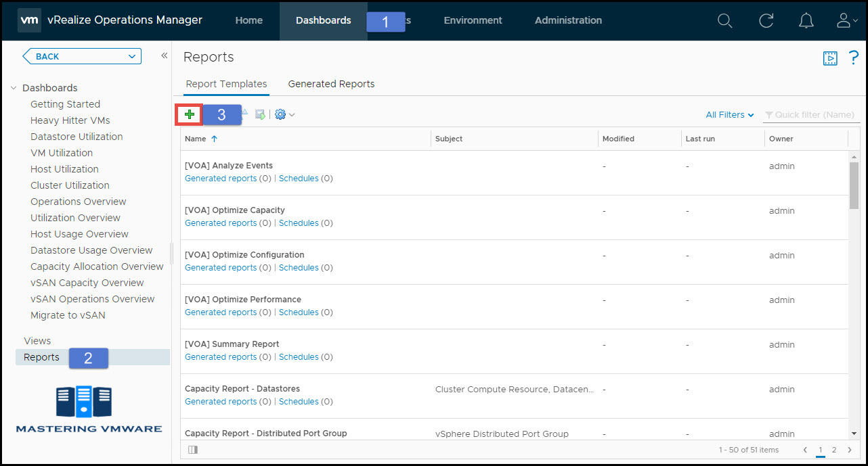Open Generated reports for Optimize Performance
Screen dimensions: 868x466
pos(221,312)
